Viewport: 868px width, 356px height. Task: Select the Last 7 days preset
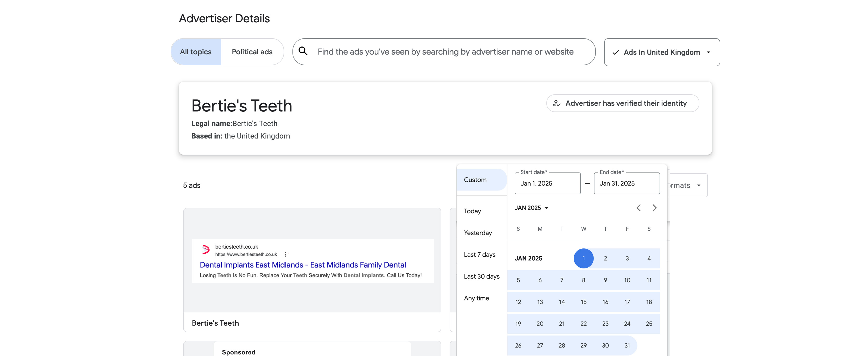click(480, 255)
